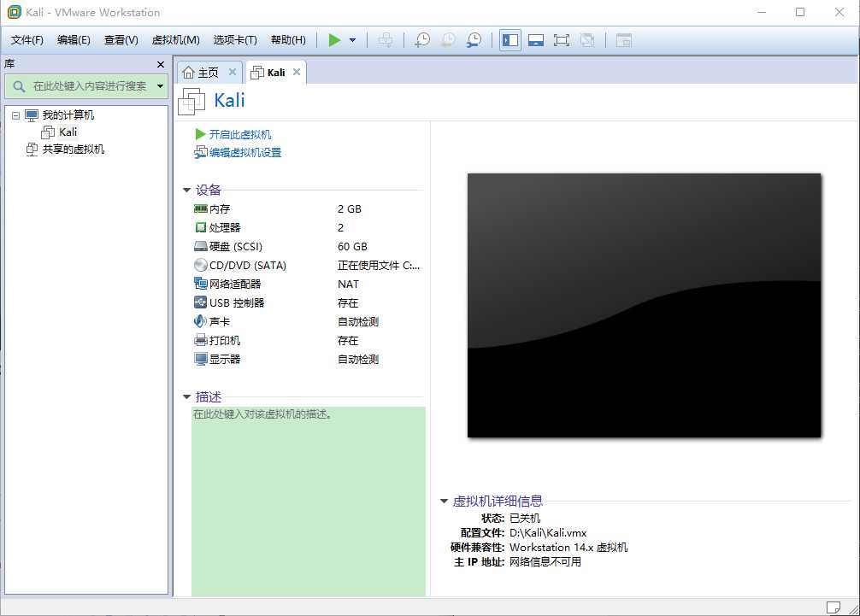Collapse the 设备 section
This screenshot has width=860, height=616.
coord(186,191)
